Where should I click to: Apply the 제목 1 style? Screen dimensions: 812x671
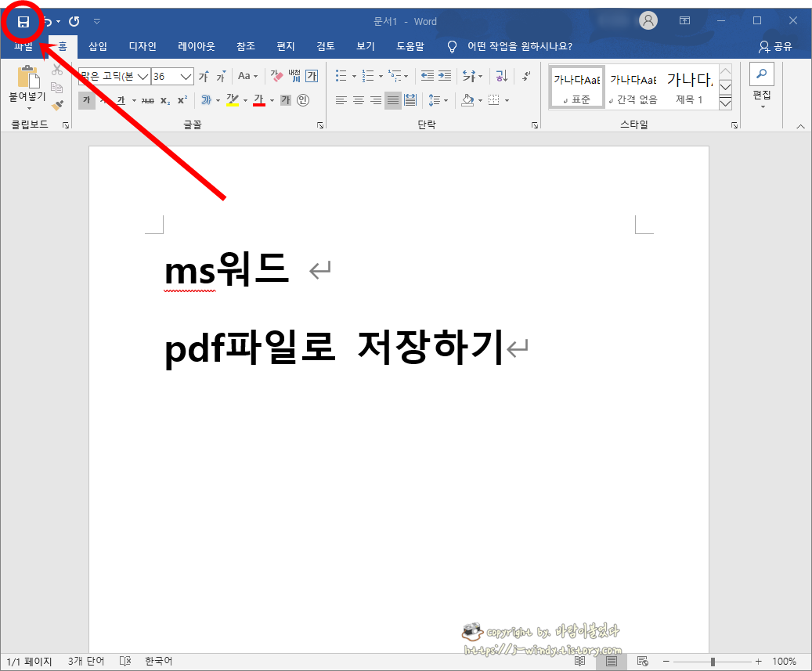coord(689,87)
